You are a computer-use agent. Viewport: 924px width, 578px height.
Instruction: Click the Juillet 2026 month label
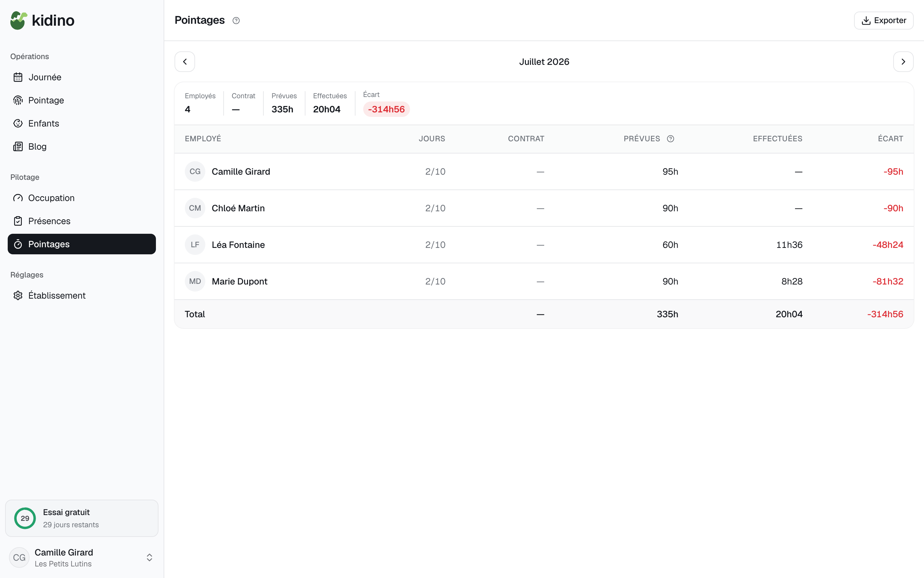coord(544,62)
